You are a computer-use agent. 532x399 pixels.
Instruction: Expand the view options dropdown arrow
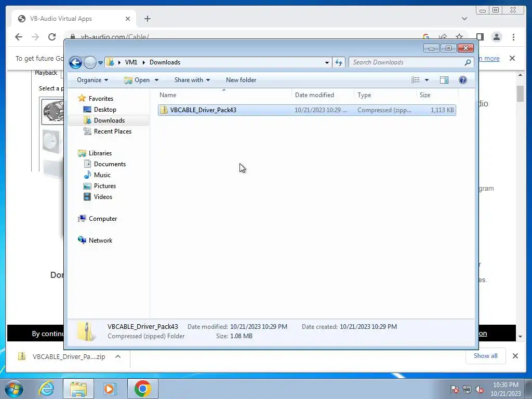click(x=427, y=80)
